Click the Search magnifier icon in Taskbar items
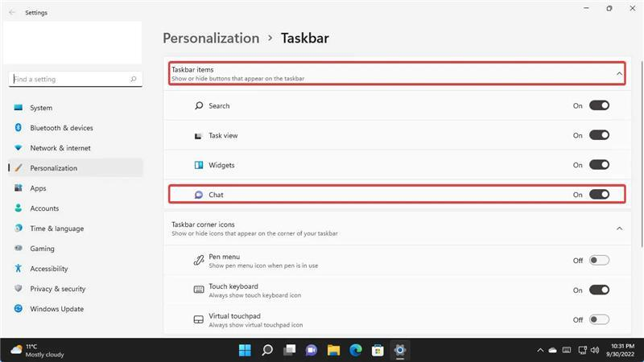Screen dimensions: 644x362 (199, 105)
